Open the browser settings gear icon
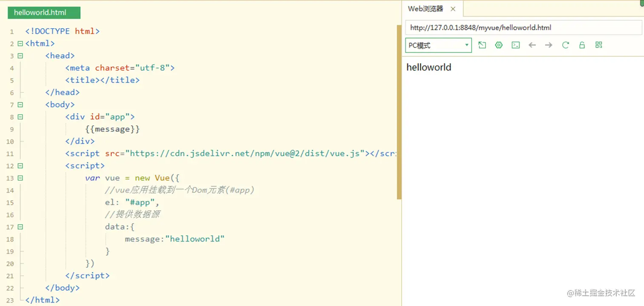The image size is (644, 306). tap(499, 45)
